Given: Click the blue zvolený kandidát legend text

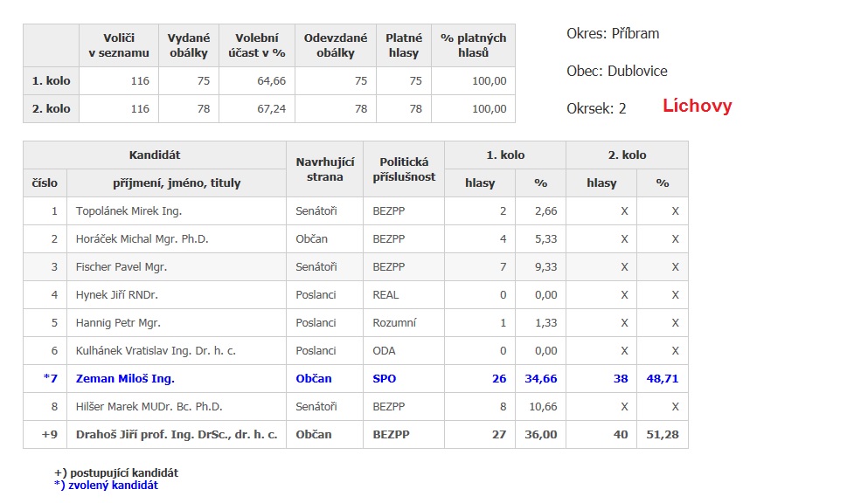Looking at the screenshot, I should [x=106, y=485].
